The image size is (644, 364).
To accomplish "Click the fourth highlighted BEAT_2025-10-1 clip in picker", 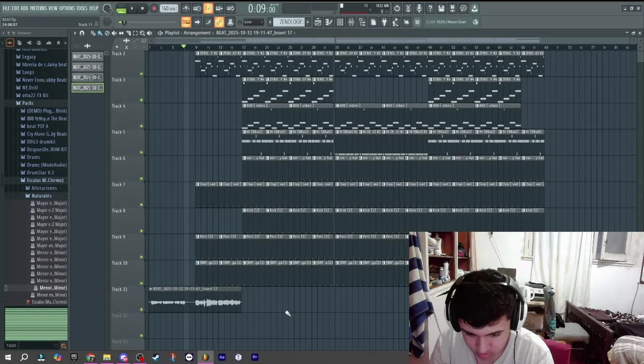I will [87, 87].
